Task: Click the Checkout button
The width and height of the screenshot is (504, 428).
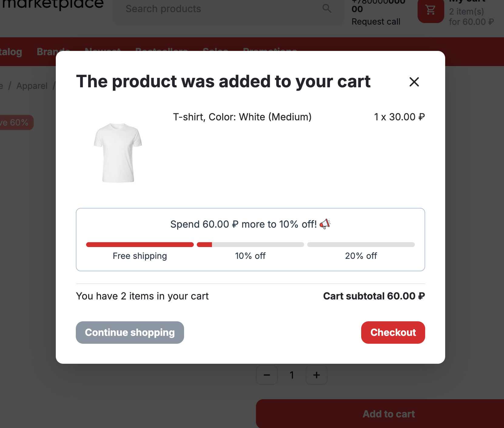Action: click(x=393, y=332)
